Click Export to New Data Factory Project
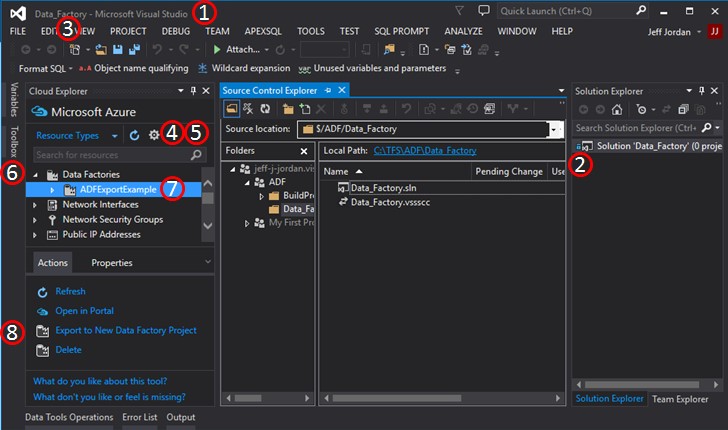The image size is (728, 430). pos(126,331)
